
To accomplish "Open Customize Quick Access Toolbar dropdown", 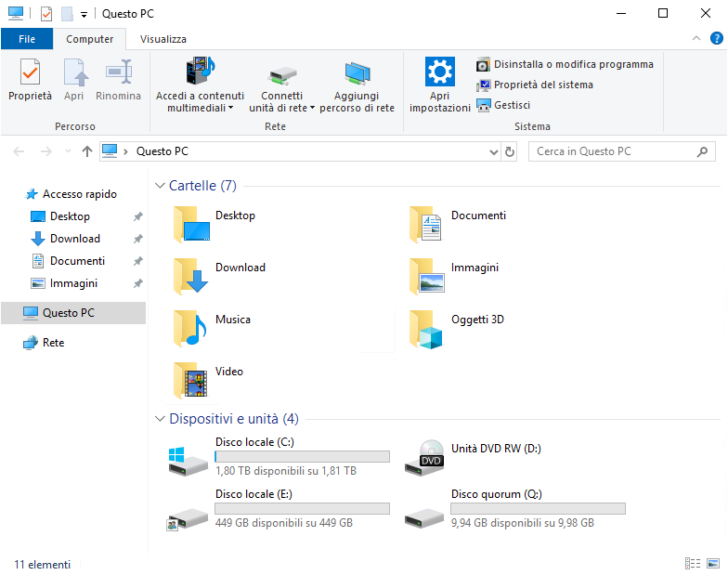I will [x=84, y=15].
